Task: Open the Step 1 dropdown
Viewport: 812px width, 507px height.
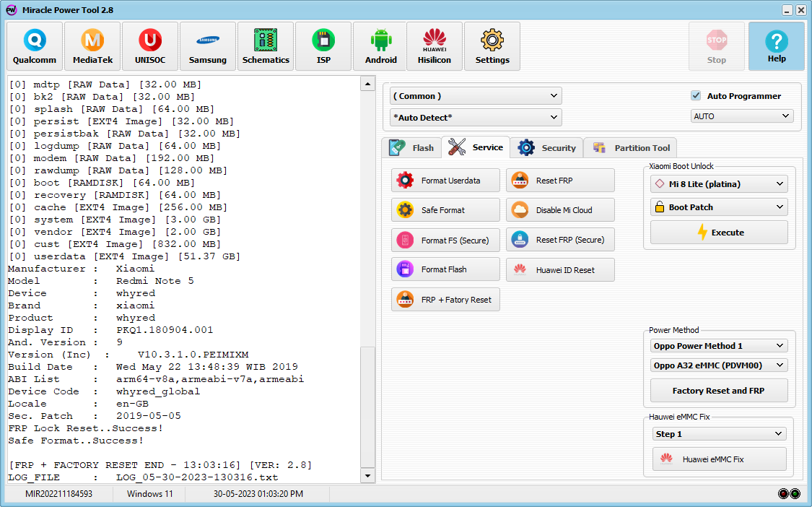Action: (x=720, y=434)
